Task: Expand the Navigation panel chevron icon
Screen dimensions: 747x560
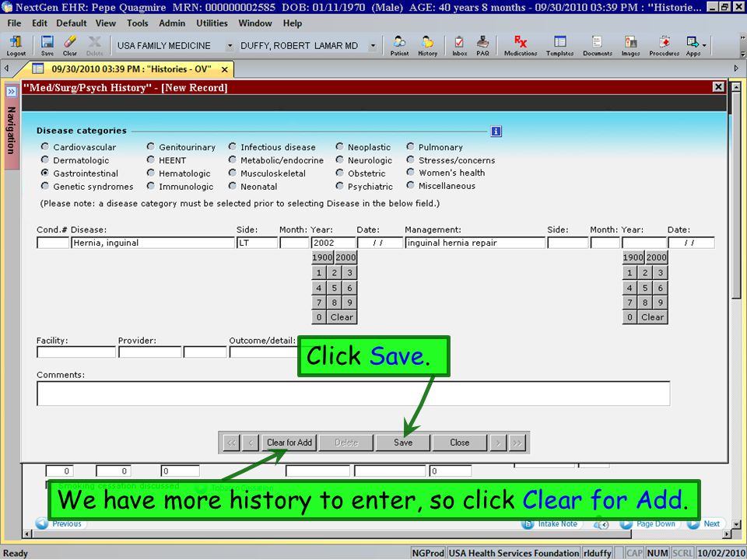Action: click(x=11, y=91)
